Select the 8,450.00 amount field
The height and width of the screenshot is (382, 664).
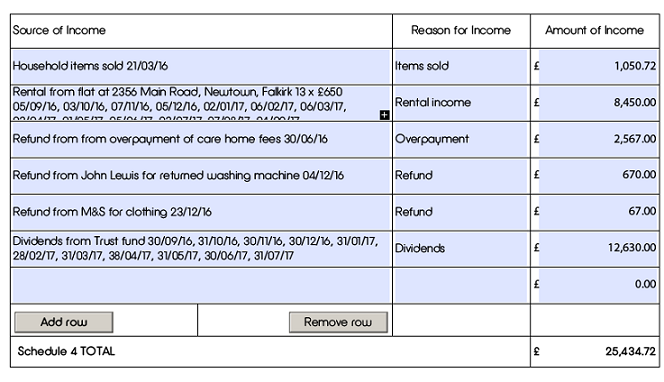598,103
